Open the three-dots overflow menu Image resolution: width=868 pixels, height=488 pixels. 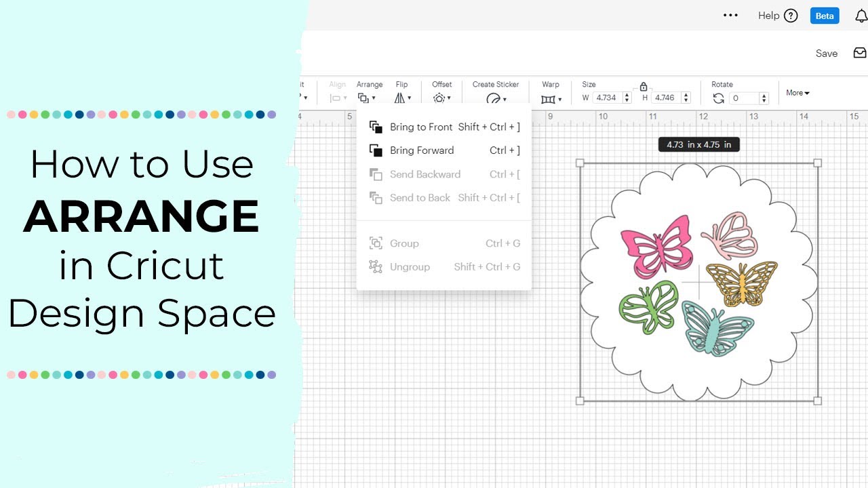[730, 15]
